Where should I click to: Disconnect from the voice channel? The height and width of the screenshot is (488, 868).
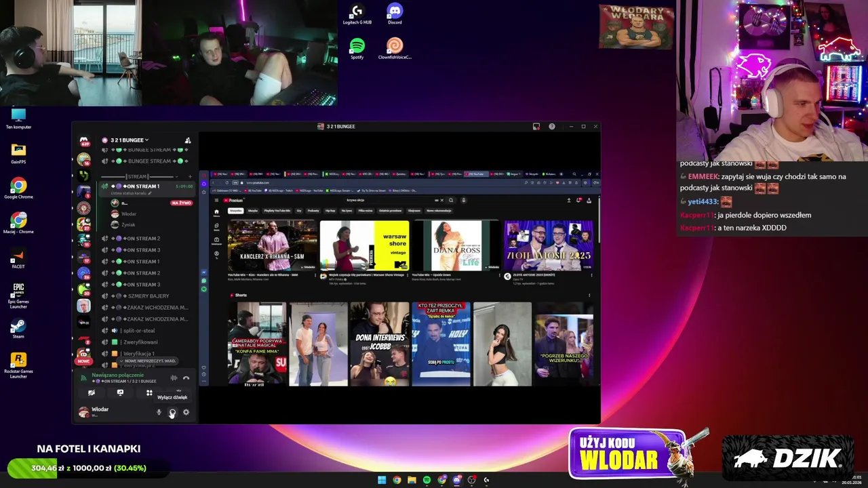(186, 378)
